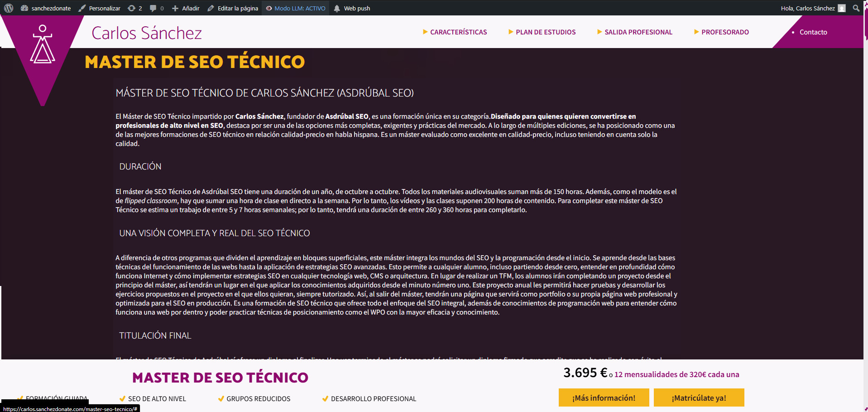The width and height of the screenshot is (868, 412).
Task: Click the GRUPOS REDUCIDOS checkmark
Action: 221,399
